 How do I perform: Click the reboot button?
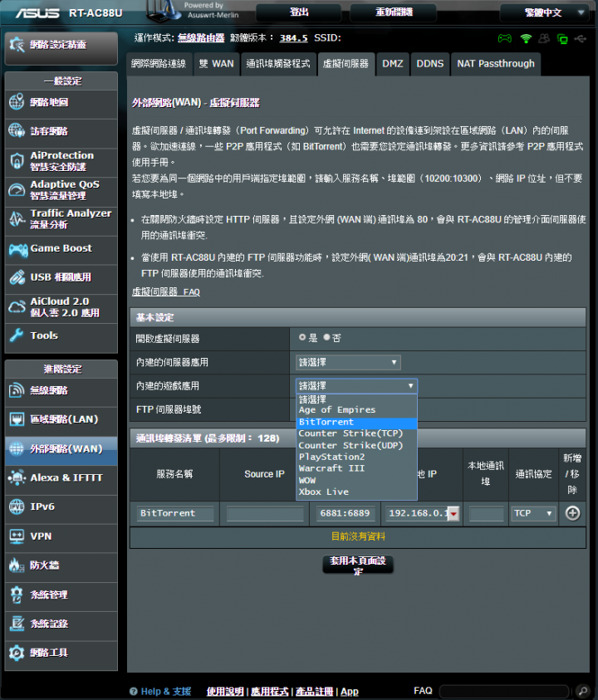pyautogui.click(x=394, y=12)
